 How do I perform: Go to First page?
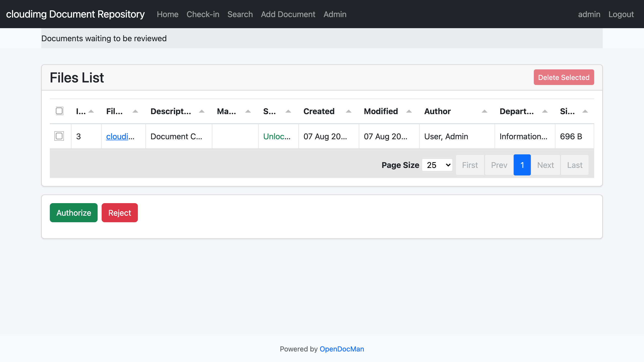(x=470, y=165)
